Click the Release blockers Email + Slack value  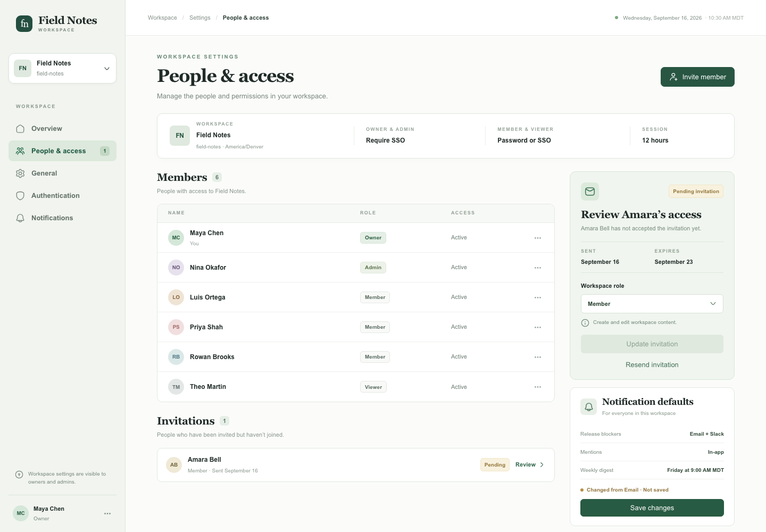pyautogui.click(x=707, y=434)
